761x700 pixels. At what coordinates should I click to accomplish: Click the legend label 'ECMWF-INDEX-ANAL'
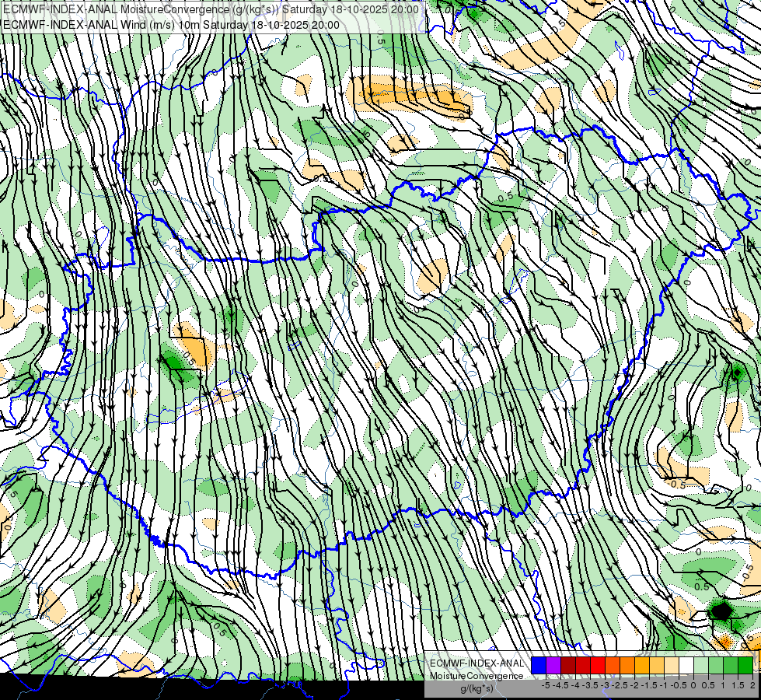pyautogui.click(x=477, y=663)
